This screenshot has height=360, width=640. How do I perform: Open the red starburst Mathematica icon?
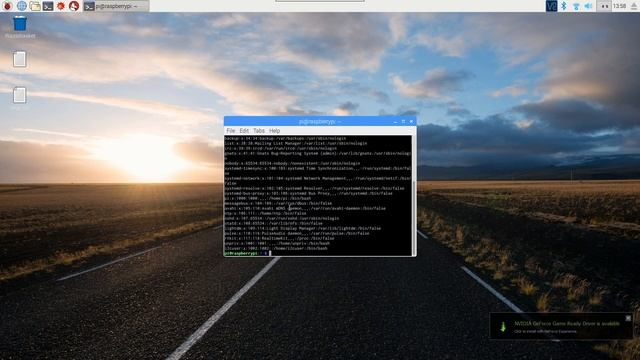tap(61, 6)
